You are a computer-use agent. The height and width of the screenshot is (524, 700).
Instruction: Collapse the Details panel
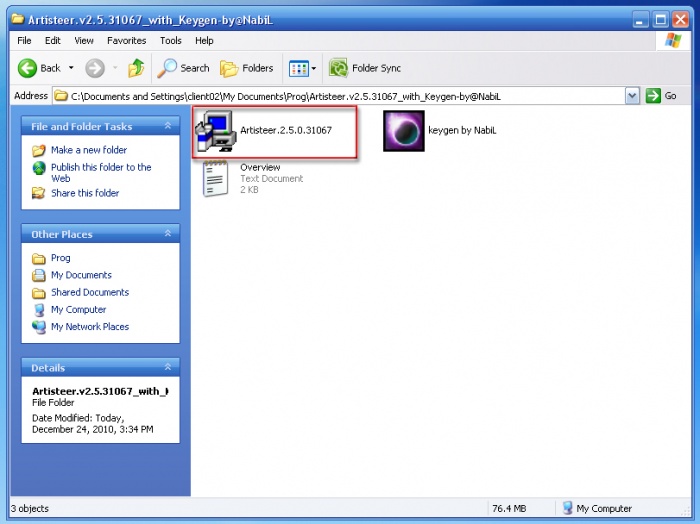tap(168, 367)
